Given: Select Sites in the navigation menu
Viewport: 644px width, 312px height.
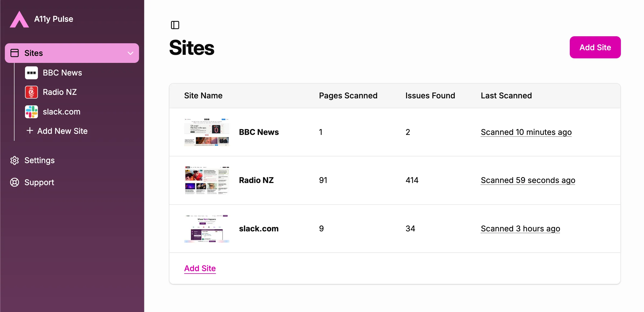Looking at the screenshot, I should [33, 53].
